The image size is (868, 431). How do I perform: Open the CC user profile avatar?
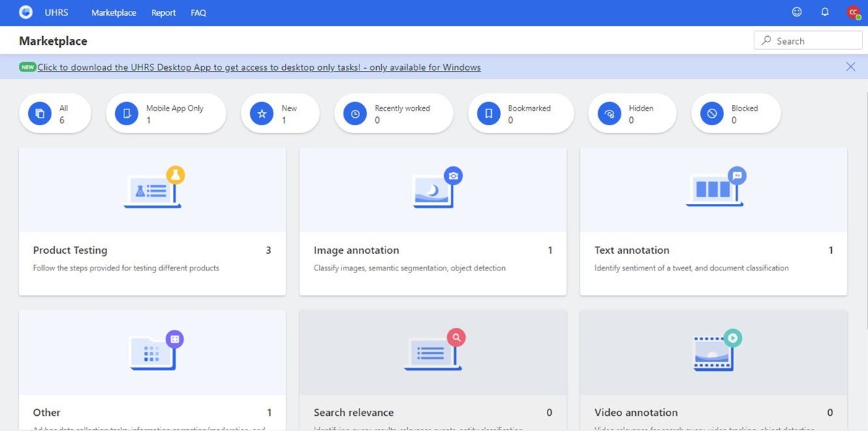[x=854, y=12]
